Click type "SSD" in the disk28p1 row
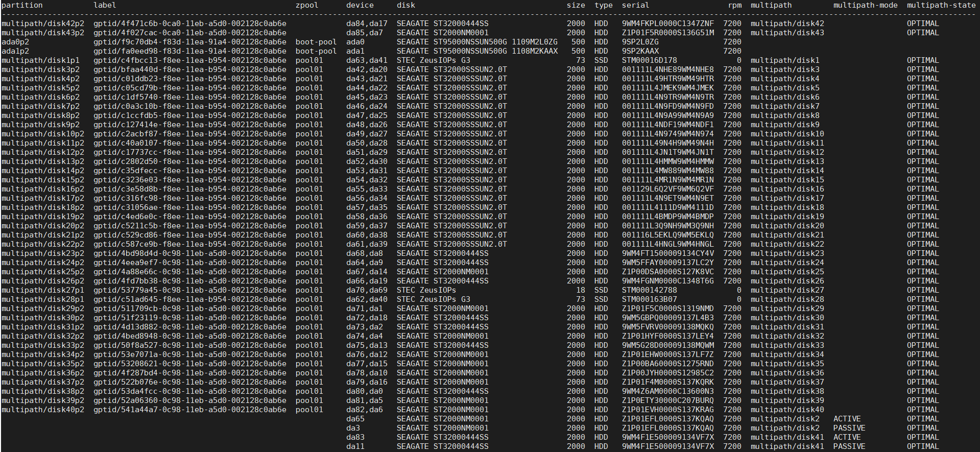 click(601, 299)
